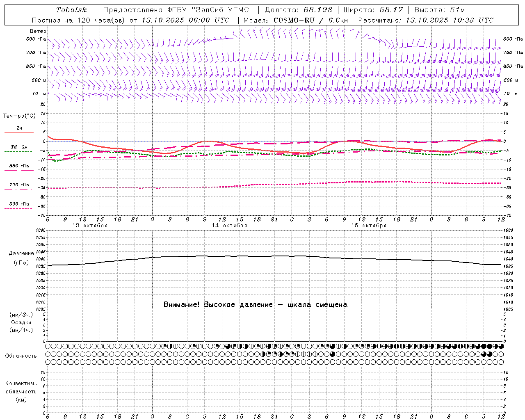This screenshot has width=525, height=420.
Task: Click the 850 гПа temperature legend entry
Action: coord(19,166)
